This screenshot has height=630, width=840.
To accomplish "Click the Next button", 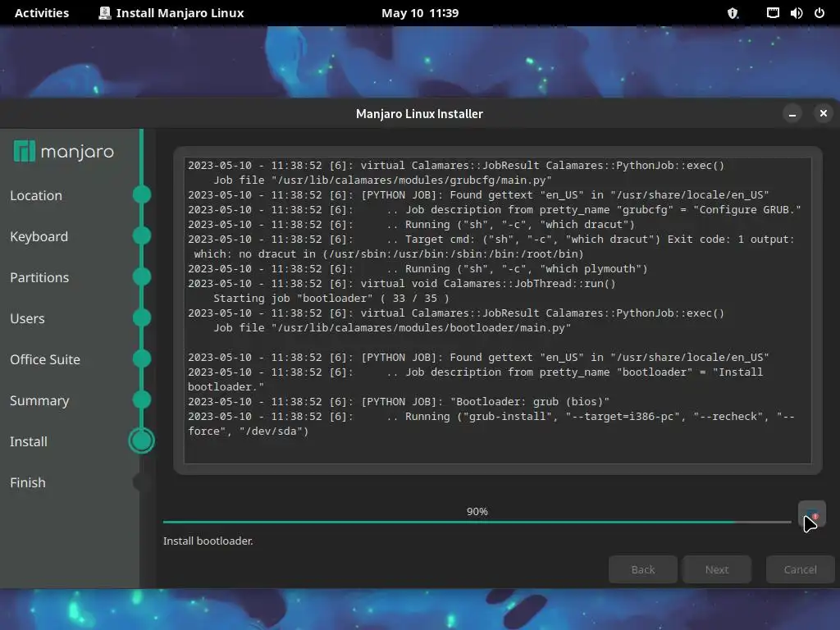I will (x=717, y=569).
